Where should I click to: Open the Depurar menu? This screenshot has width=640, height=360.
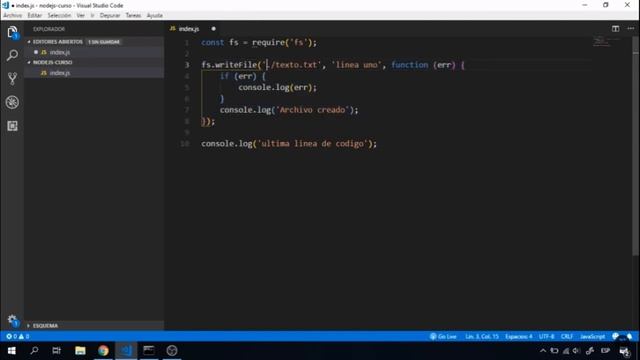tap(110, 15)
